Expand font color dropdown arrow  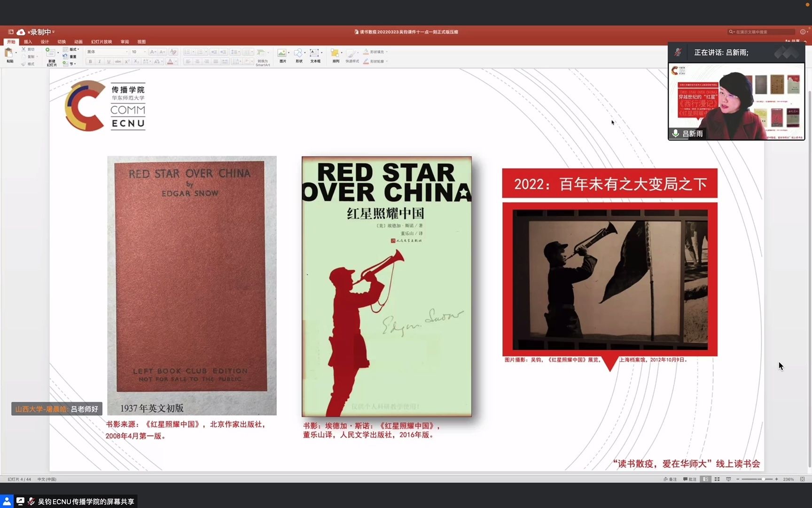(x=176, y=61)
